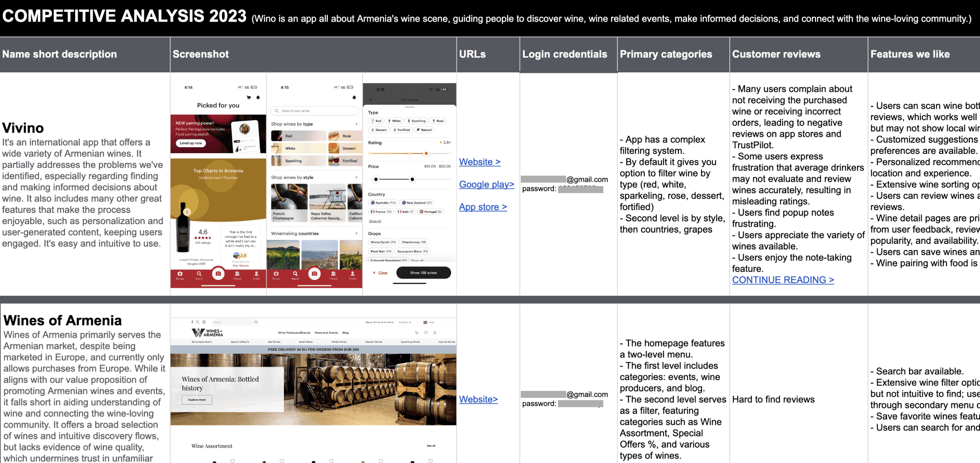This screenshot has width=980, height=463.
Task: Toggle the Natural wine type filter chip
Action: coord(424,130)
